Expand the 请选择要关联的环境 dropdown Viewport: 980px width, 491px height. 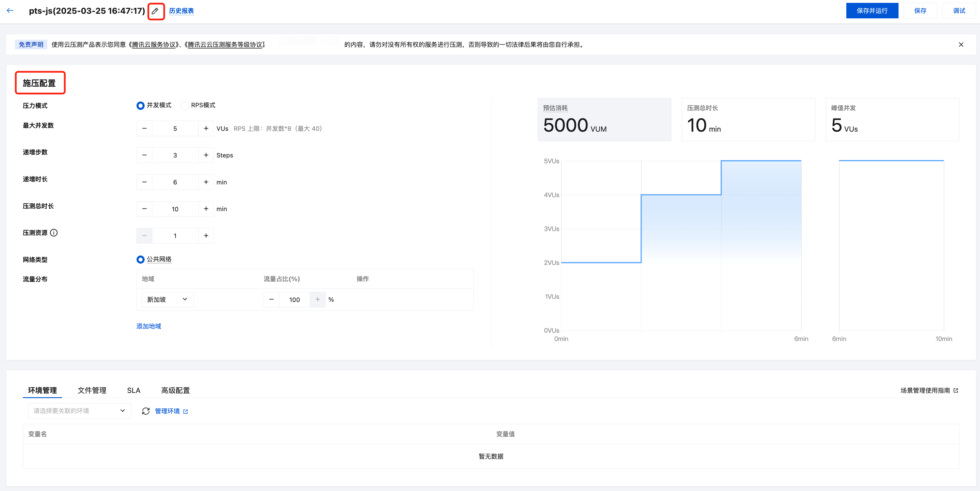click(79, 411)
